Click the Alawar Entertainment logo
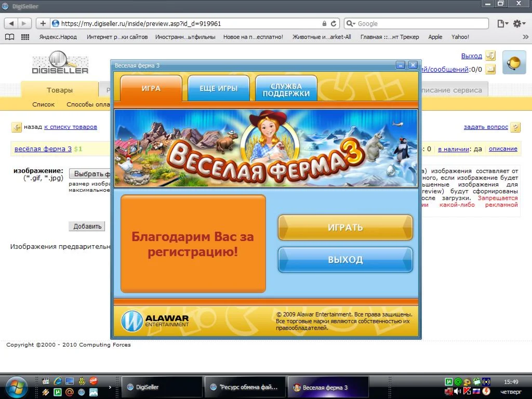 pos(155,321)
